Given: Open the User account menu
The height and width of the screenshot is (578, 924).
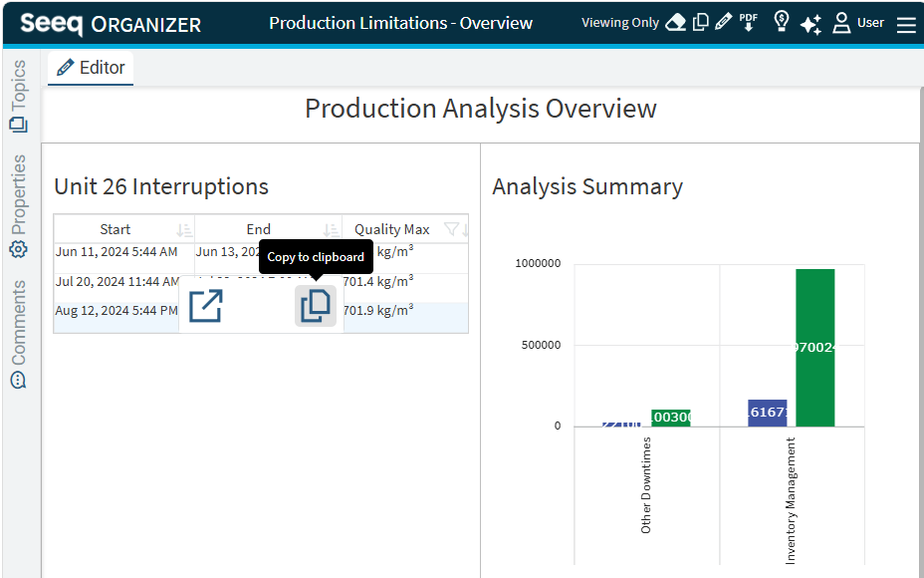Looking at the screenshot, I should coord(858,23).
